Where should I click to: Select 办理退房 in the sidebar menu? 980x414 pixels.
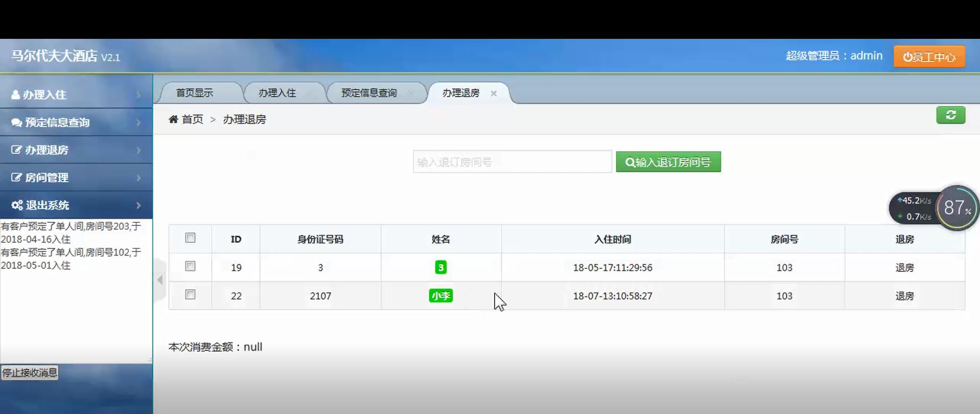76,150
